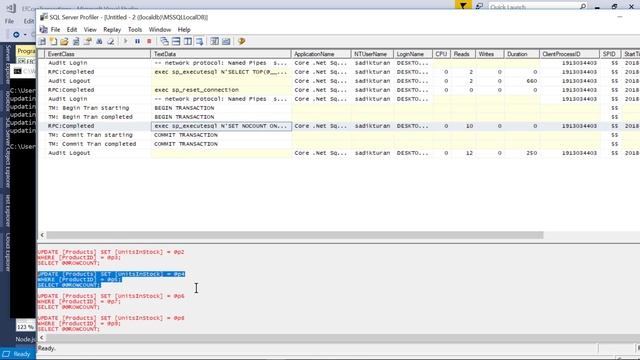Viewport: 640px width, 360px height.
Task: Open the Replay menu
Action: coord(112,30)
